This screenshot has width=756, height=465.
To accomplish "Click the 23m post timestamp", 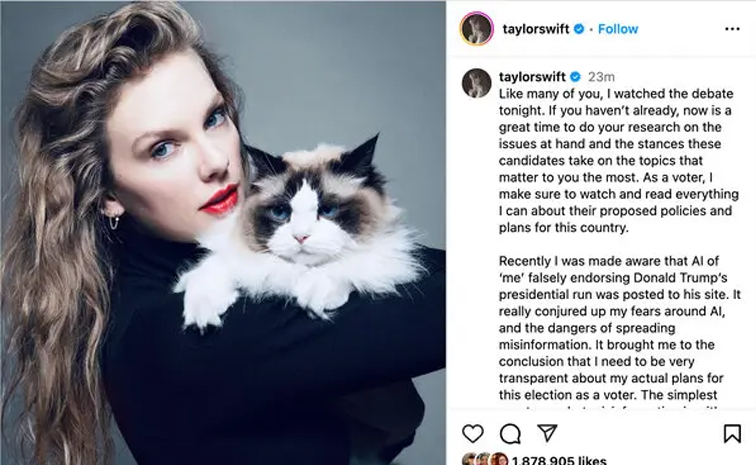I will [x=601, y=77].
